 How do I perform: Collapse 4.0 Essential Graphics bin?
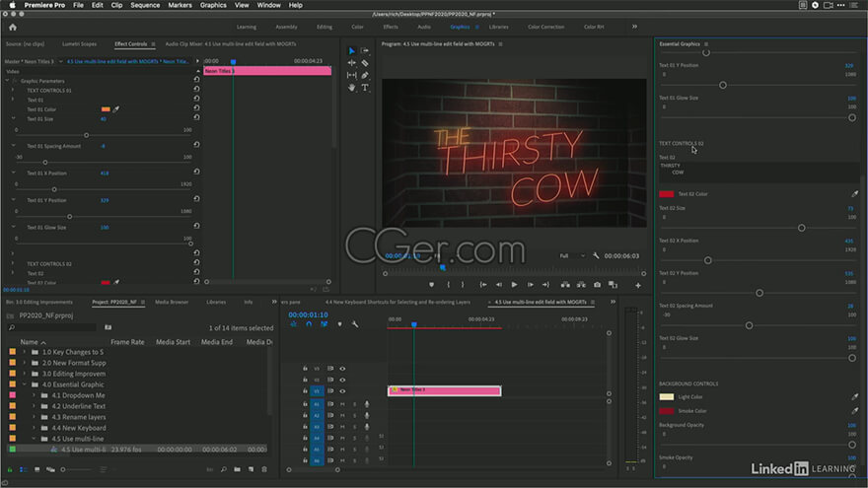point(25,384)
